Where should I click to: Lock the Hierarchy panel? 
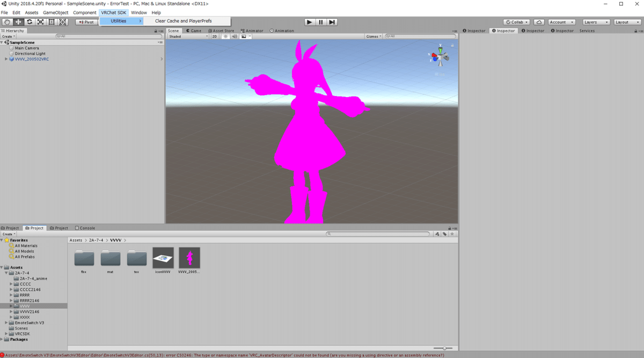[x=155, y=31]
